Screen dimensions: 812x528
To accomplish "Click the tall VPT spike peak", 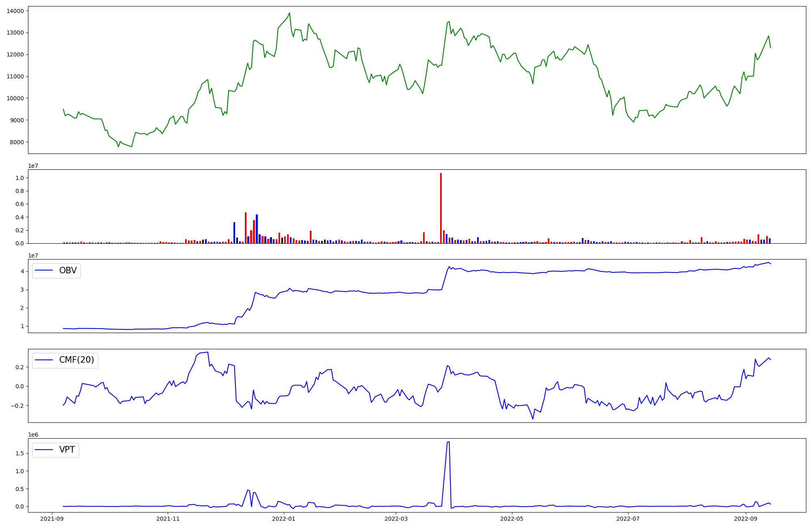I will (448, 442).
